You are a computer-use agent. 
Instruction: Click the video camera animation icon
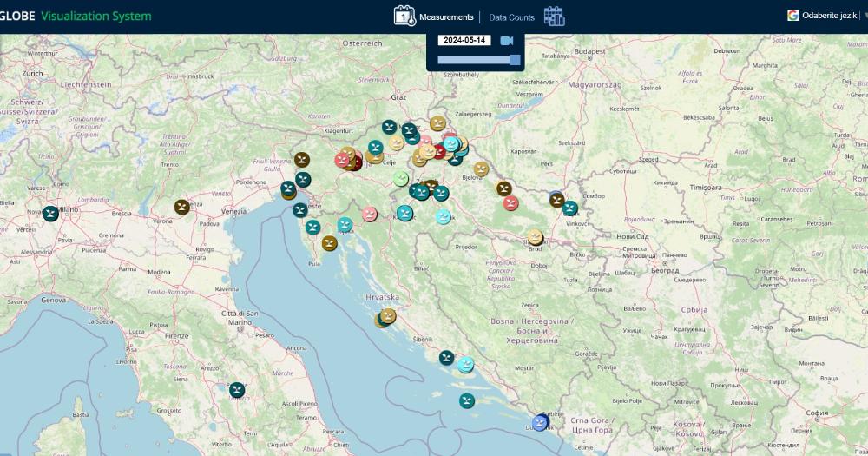(x=507, y=41)
